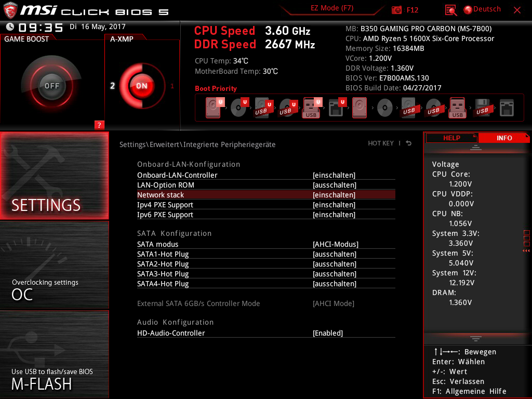Viewport: 532px width, 399px height.
Task: Select the legacy USB hard disk boot icon
Action: tap(409, 108)
